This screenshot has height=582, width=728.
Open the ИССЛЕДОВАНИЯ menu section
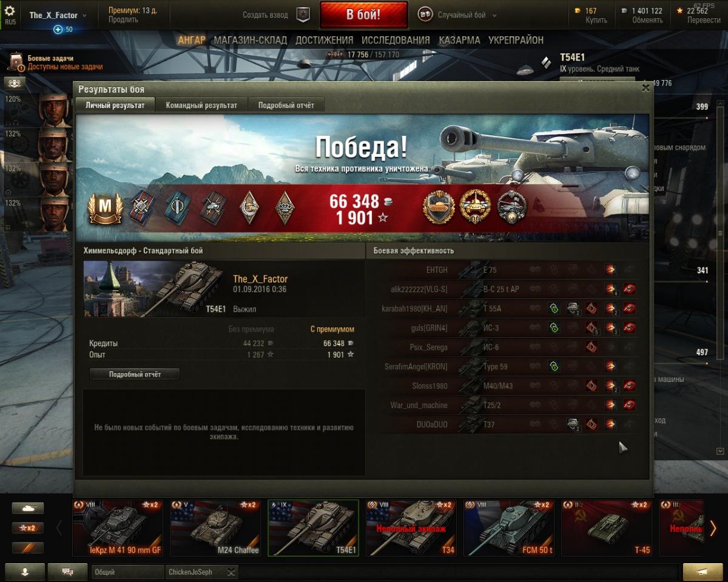click(x=396, y=40)
